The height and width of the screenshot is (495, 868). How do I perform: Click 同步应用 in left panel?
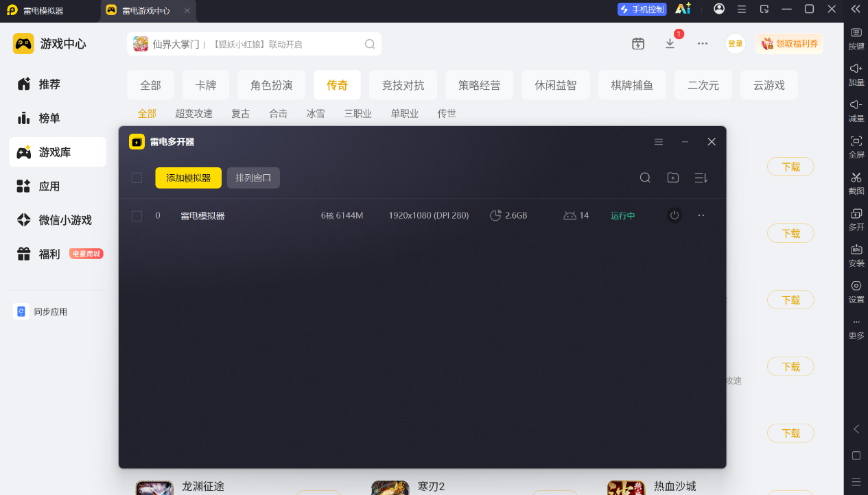(41, 312)
